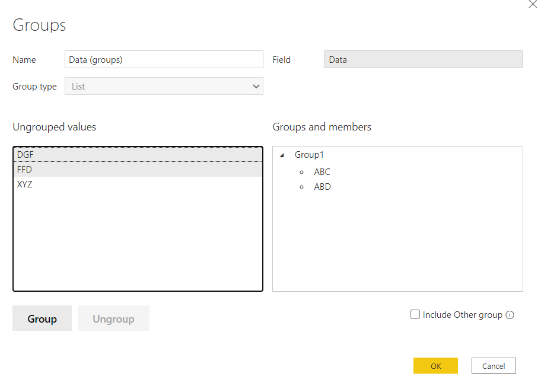The height and width of the screenshot is (392, 541).
Task: Collapse the Group1 tree node
Action: [x=282, y=155]
